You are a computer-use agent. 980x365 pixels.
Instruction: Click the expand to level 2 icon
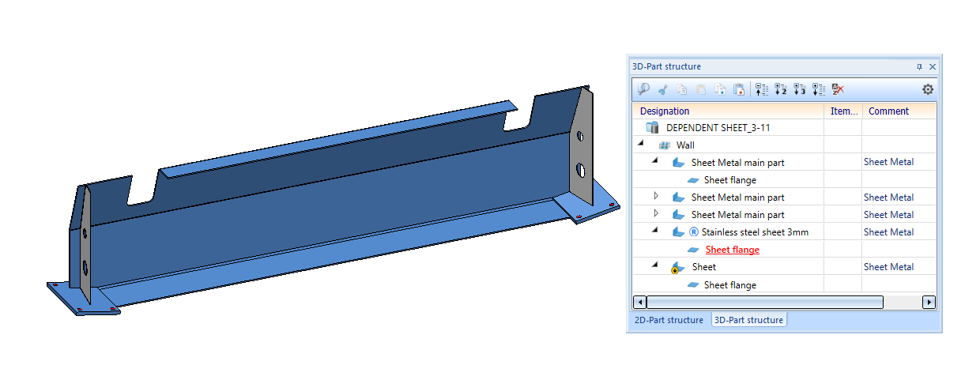coord(781,89)
